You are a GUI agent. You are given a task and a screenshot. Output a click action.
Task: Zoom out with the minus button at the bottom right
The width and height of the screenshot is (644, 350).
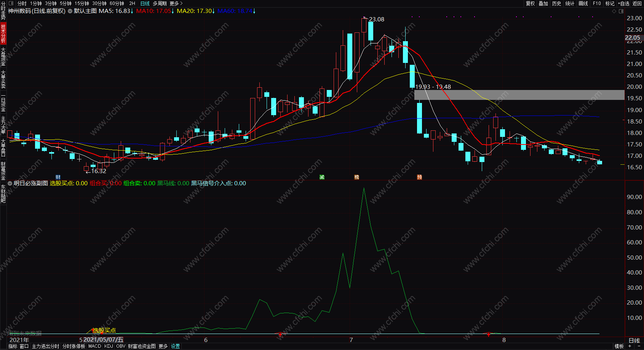point(639,346)
